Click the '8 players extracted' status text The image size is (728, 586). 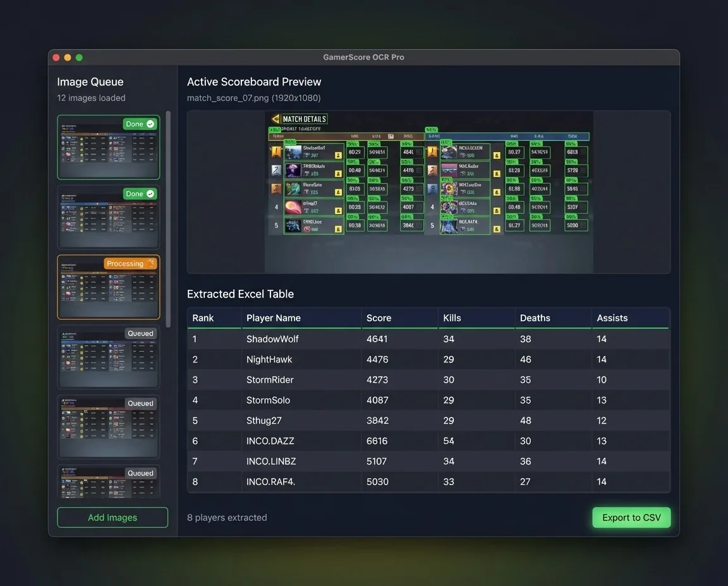coord(227,517)
